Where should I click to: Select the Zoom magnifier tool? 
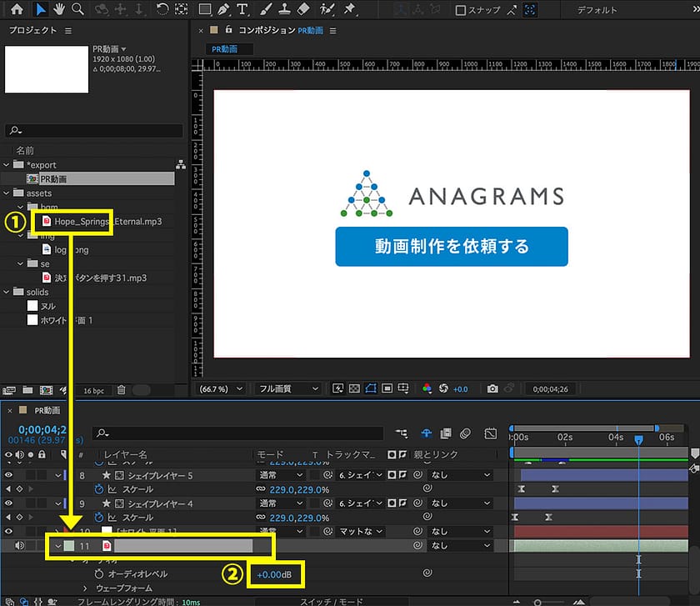click(x=77, y=10)
